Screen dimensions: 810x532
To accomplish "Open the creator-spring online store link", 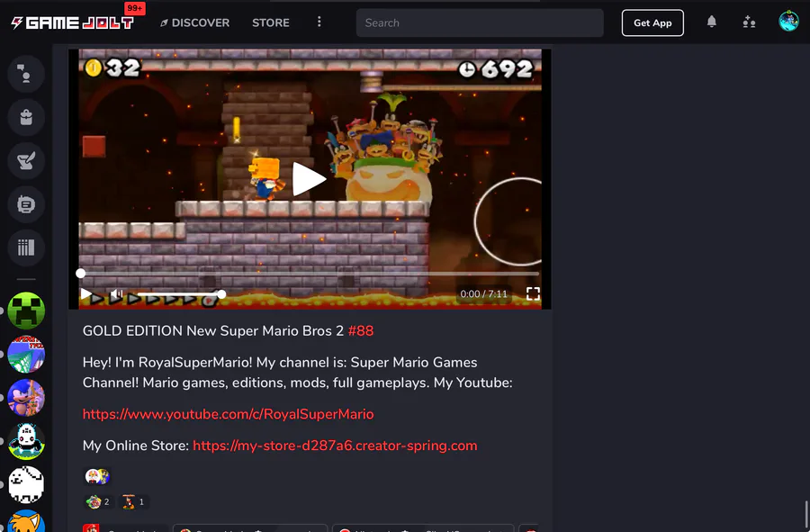I will (x=335, y=446).
